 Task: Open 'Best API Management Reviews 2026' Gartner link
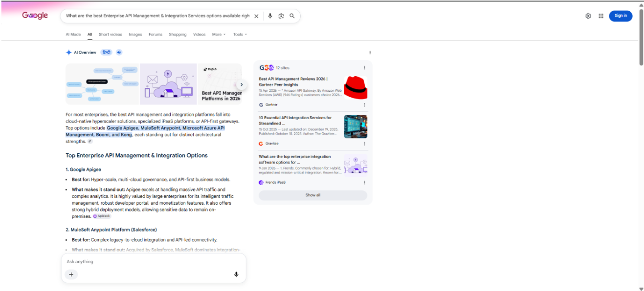[293, 82]
